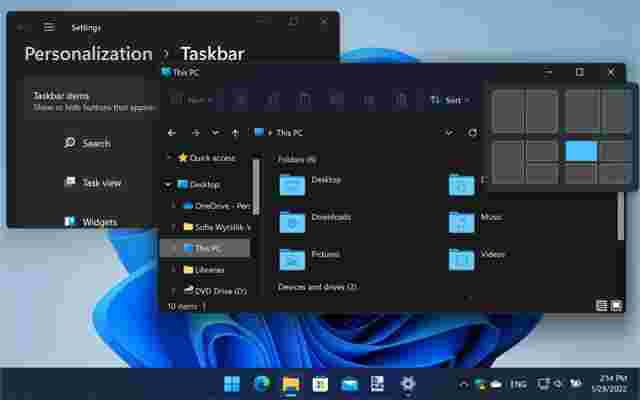
Task: Click the Share icon in Explorer toolbar
Action: [x=369, y=100]
